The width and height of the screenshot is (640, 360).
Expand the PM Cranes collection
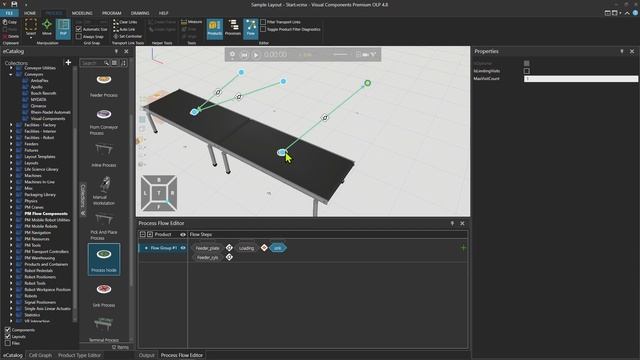pos(11,207)
